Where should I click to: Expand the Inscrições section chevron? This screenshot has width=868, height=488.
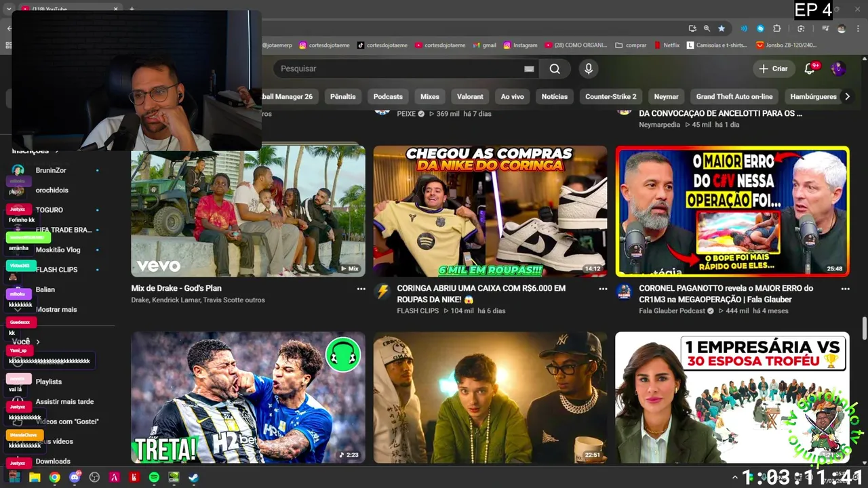tap(57, 151)
